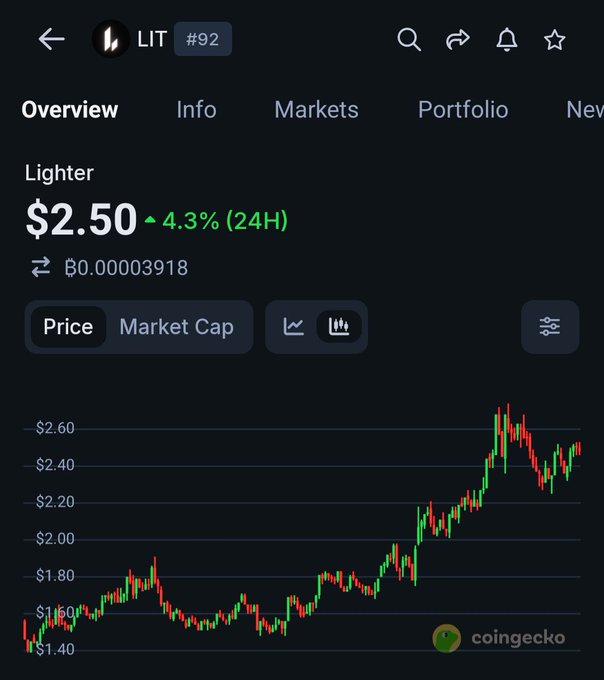Open the search magnifier icon
This screenshot has height=680, width=604.
[409, 39]
